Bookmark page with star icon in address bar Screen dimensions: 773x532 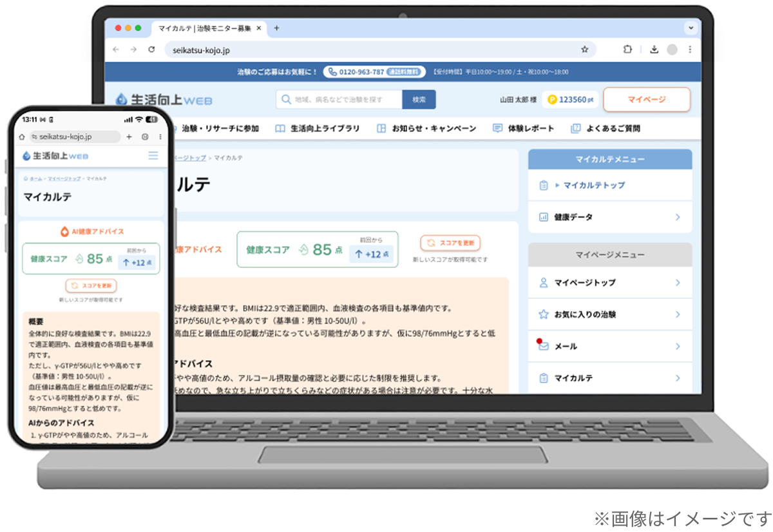[x=584, y=50]
